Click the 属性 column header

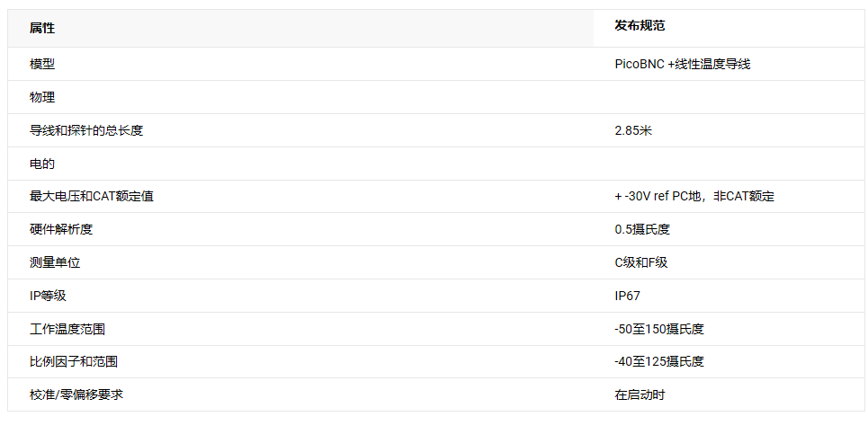click(42, 28)
